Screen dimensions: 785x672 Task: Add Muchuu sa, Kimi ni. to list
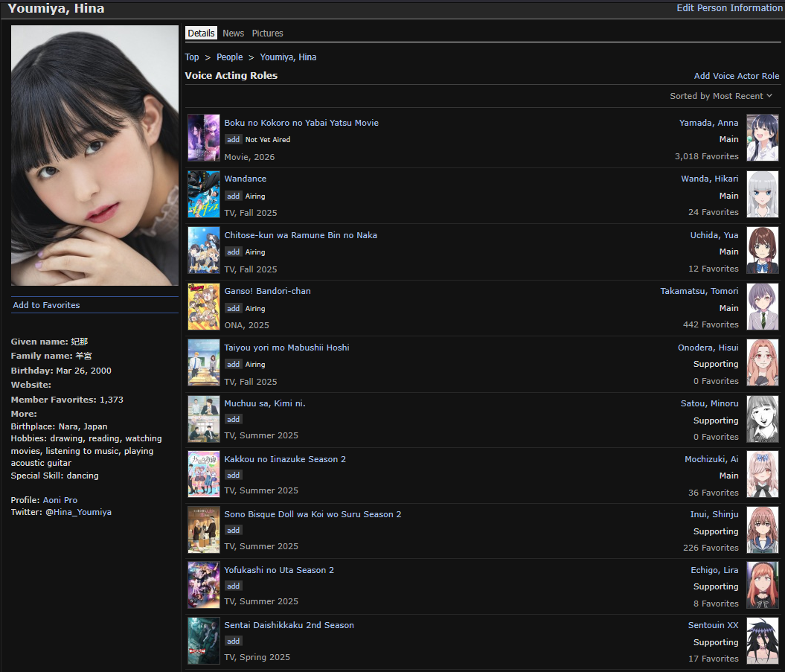coord(234,420)
